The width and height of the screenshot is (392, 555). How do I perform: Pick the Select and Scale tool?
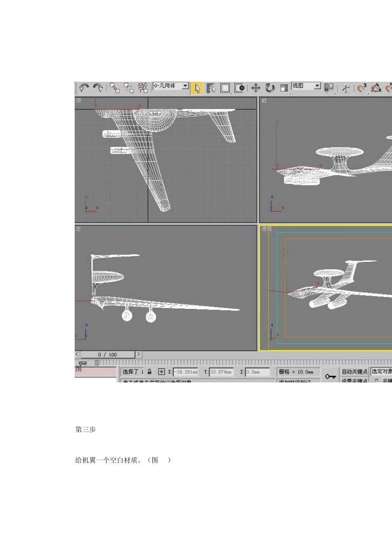tap(284, 88)
